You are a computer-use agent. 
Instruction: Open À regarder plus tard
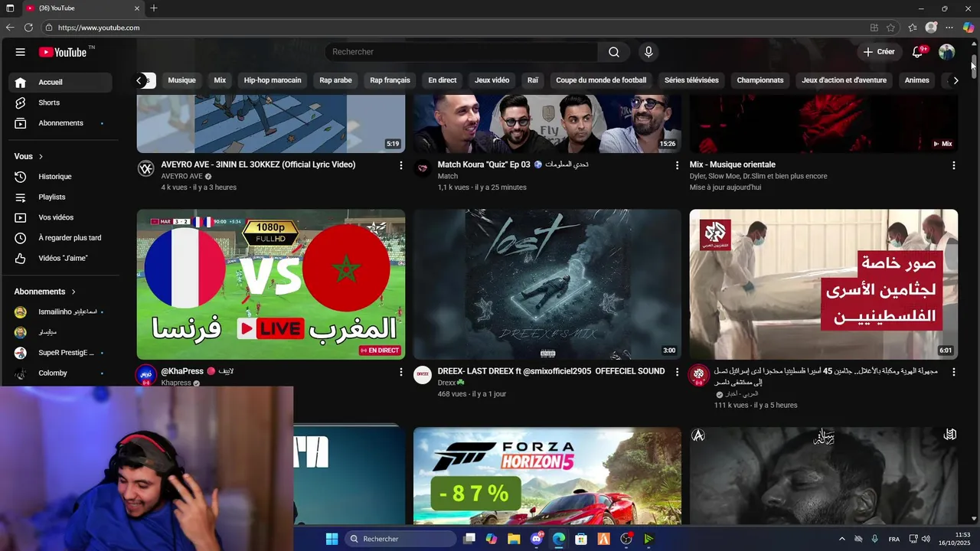pos(61,238)
